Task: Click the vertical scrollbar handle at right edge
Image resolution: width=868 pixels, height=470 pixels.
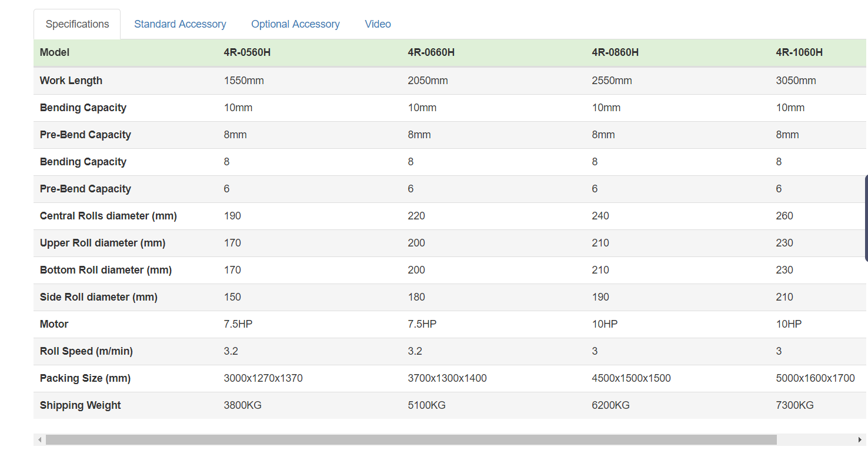Action: 866,218
